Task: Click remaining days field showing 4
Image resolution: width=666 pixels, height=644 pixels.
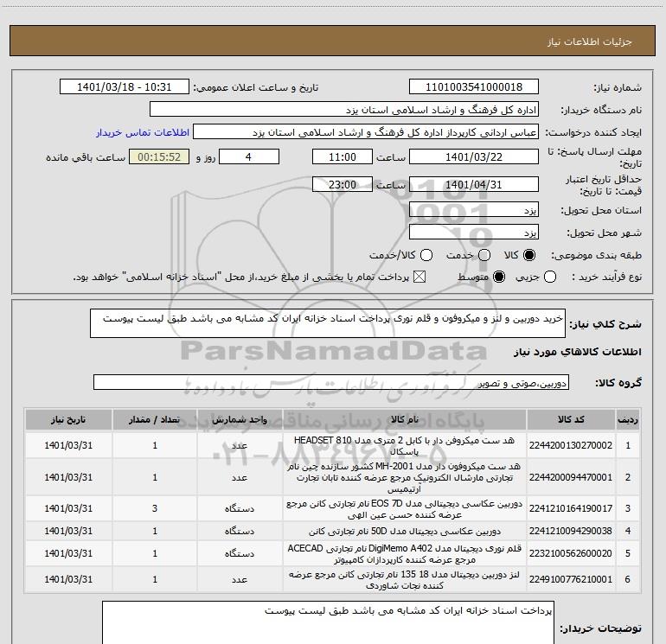Action: (249, 156)
